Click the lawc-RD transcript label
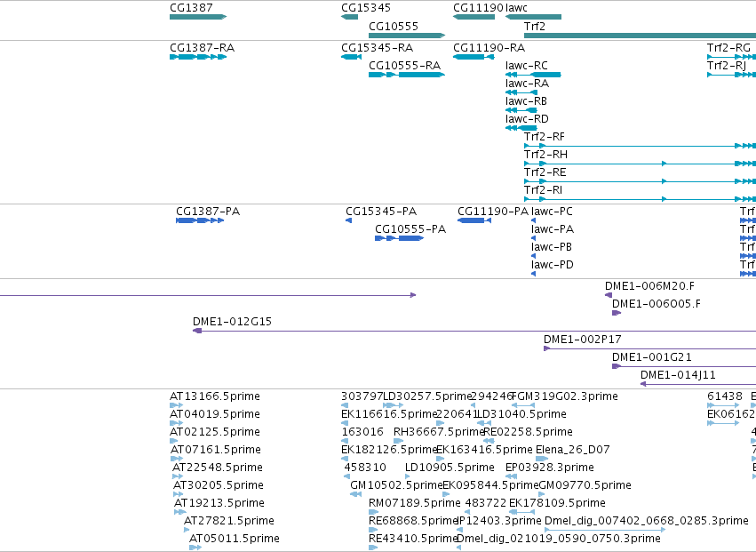The width and height of the screenshot is (756, 552). coord(527,119)
